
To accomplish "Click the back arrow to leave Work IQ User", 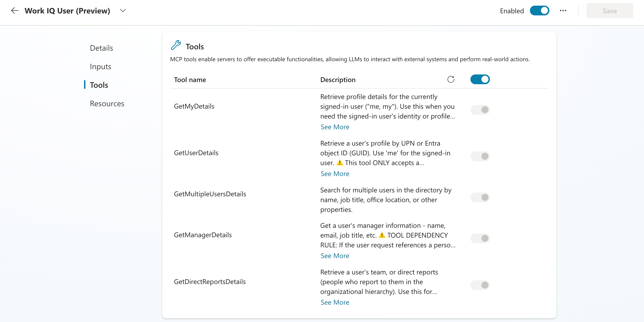I will pos(15,11).
